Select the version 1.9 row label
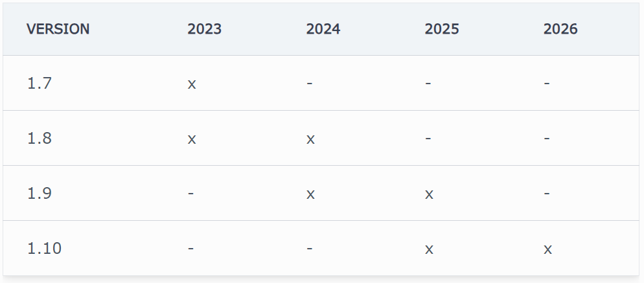 pos(39,194)
